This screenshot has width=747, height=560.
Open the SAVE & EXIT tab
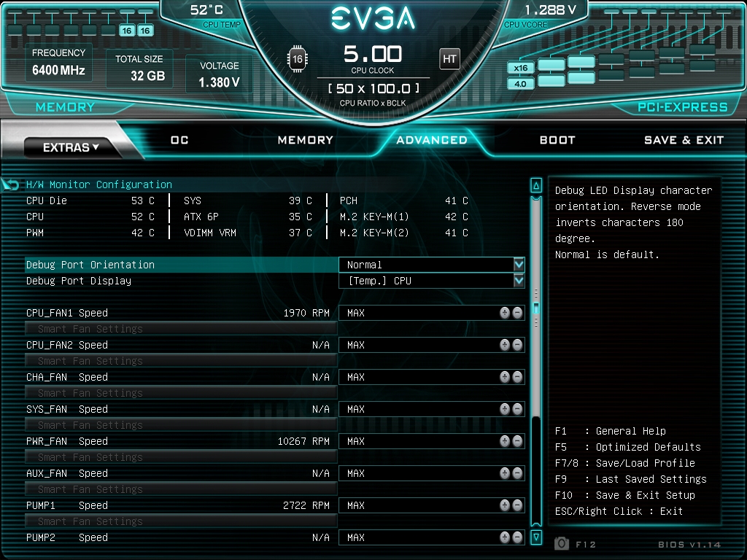point(684,140)
